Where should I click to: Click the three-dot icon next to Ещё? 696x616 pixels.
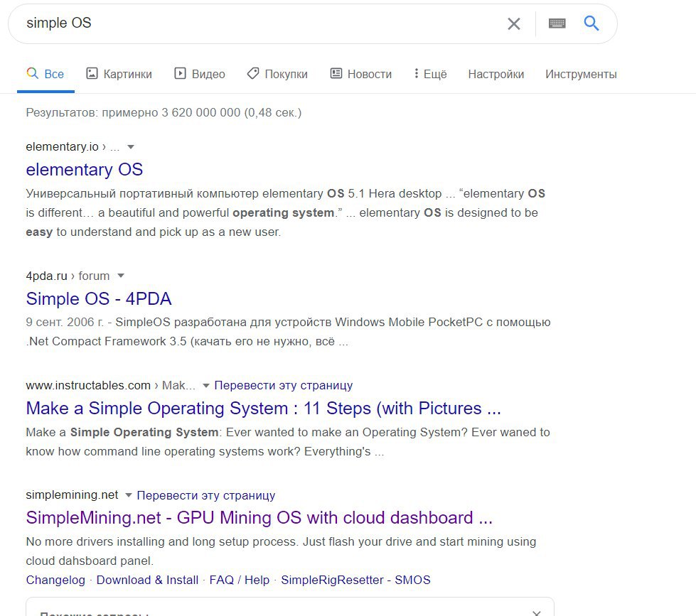pyautogui.click(x=416, y=73)
